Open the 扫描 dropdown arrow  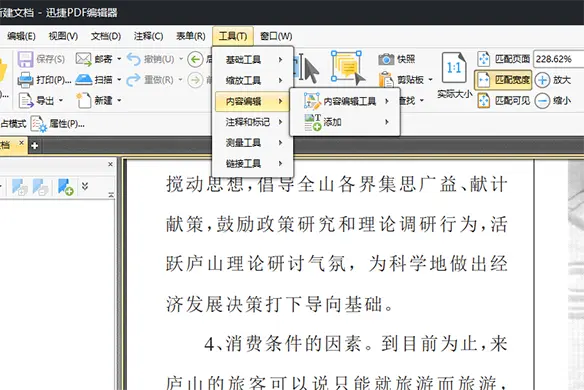point(119,80)
